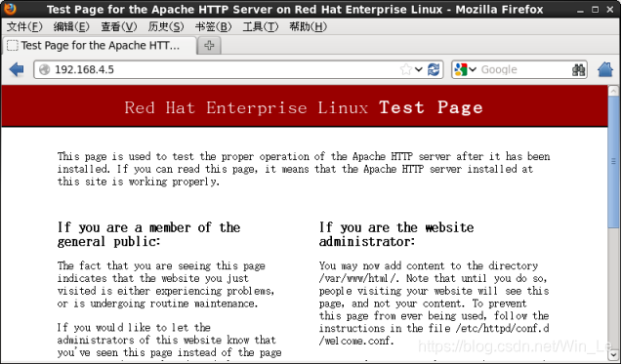Open the 帮助(H) menu
This screenshot has height=364, width=622.
pos(308,26)
